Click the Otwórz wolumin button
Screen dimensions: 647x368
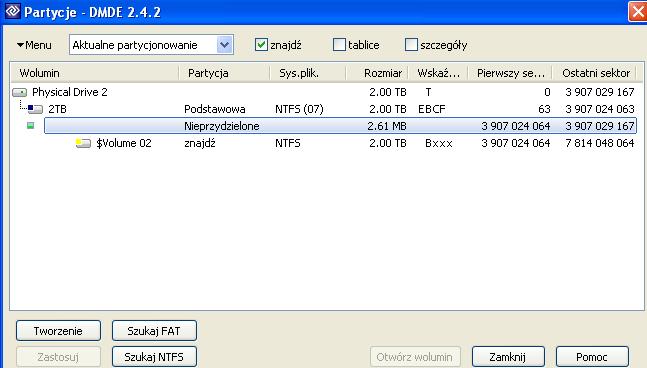(x=415, y=357)
